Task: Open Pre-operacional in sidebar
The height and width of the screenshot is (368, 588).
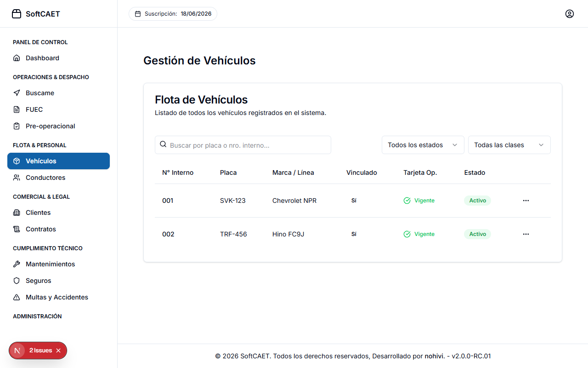Action: 58,126
